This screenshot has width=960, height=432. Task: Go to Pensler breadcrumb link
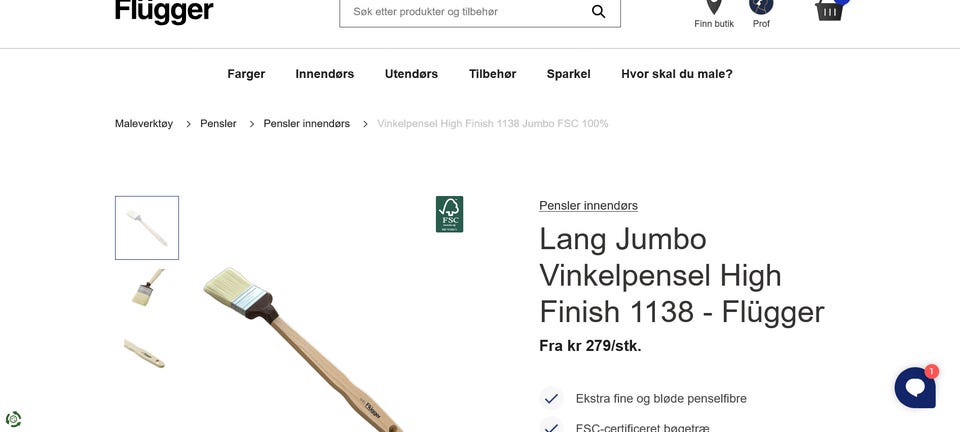(218, 124)
